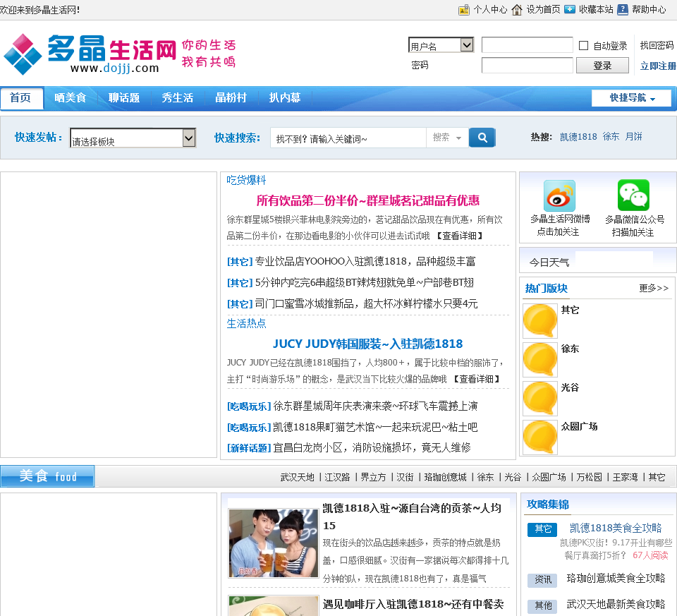Click the 今日天气 panel
The image size is (677, 616).
(597, 260)
